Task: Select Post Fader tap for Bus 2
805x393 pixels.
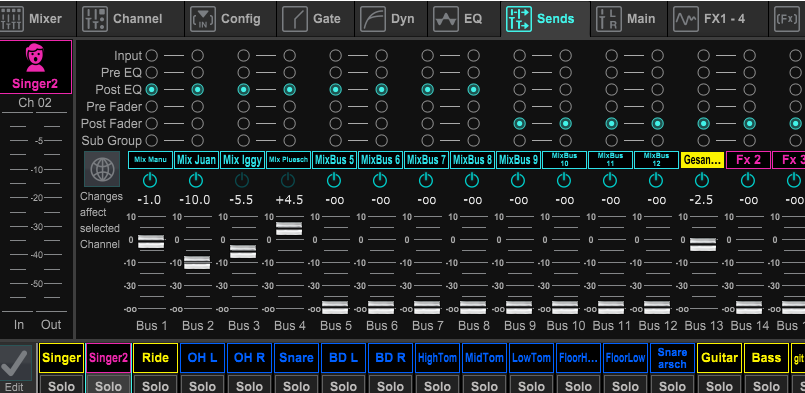Action: 198,123
